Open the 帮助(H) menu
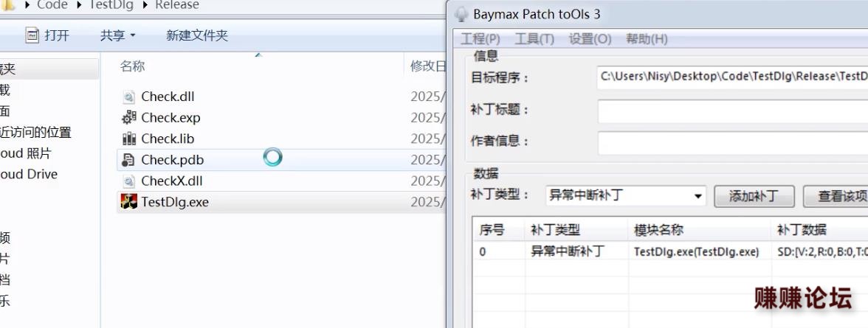Viewport: 868px width, 328px height. 647,39
